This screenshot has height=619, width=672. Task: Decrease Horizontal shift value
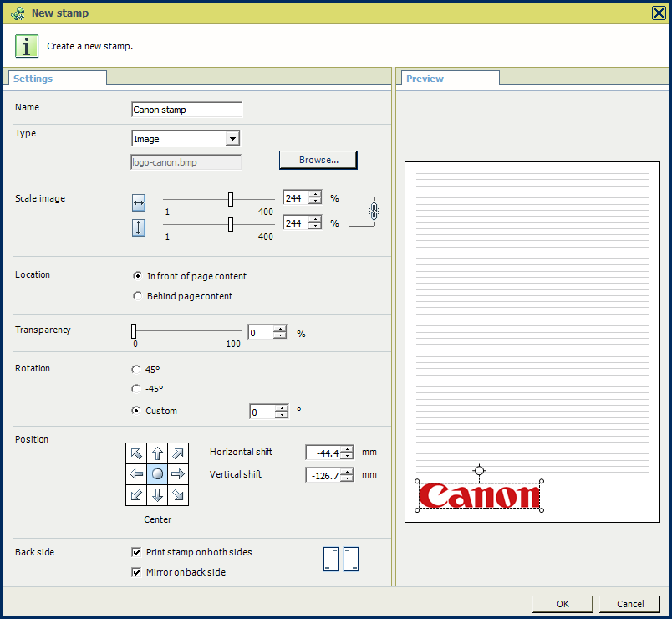click(x=347, y=456)
